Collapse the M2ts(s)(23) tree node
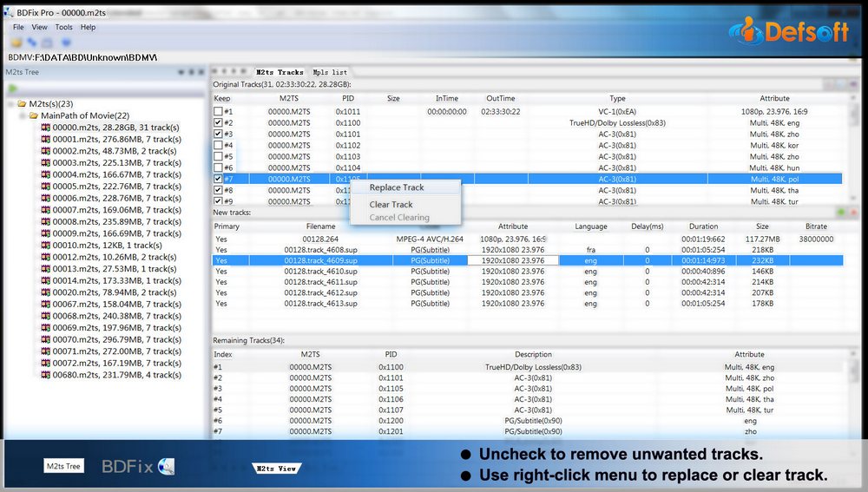 [x=10, y=104]
